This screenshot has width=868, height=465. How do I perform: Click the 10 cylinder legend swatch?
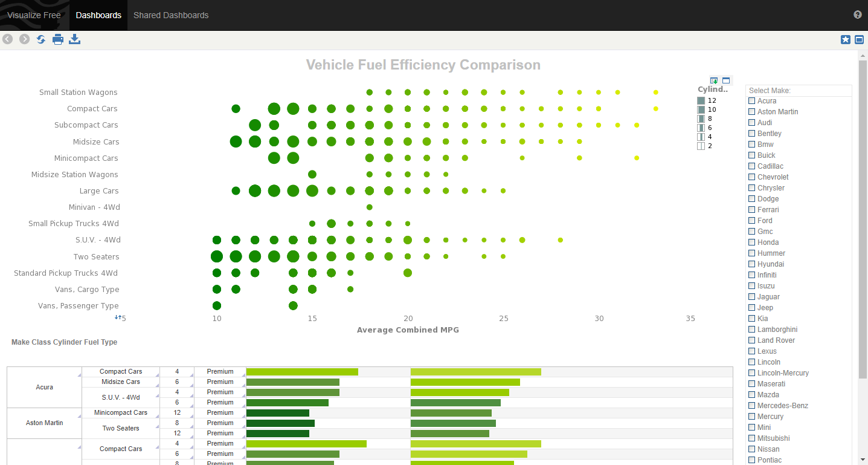(x=701, y=110)
